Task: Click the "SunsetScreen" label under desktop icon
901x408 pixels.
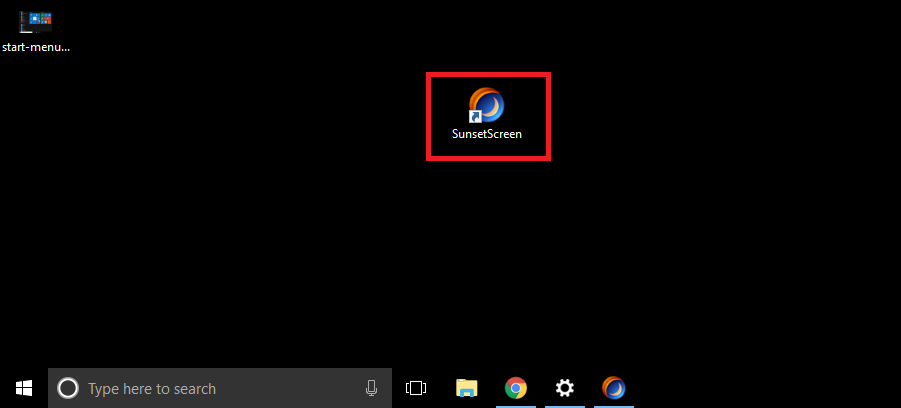Action: [487, 134]
